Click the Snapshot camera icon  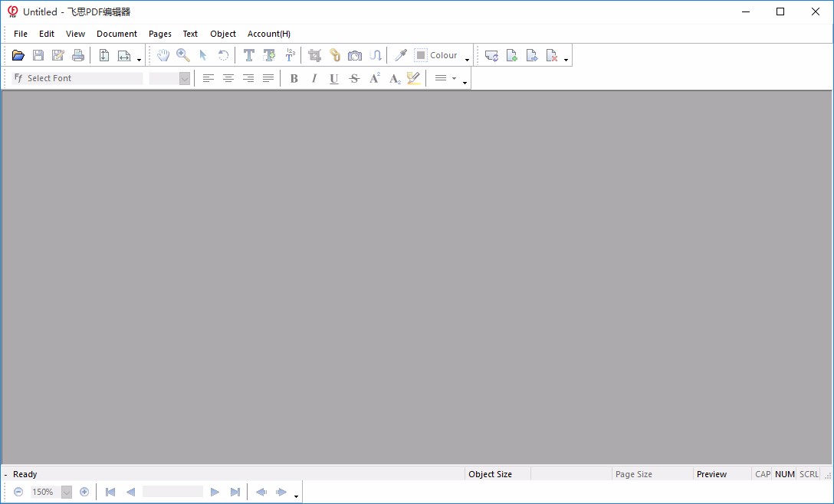point(355,55)
